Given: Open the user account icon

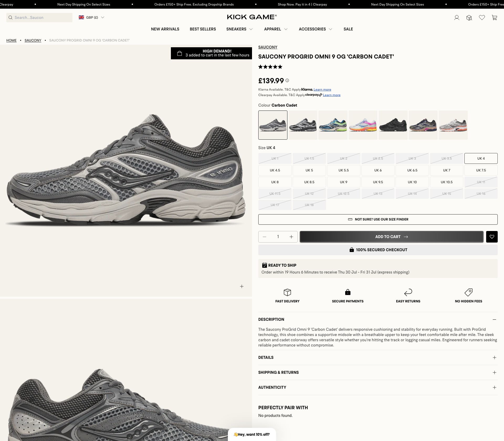Looking at the screenshot, I should tap(457, 18).
